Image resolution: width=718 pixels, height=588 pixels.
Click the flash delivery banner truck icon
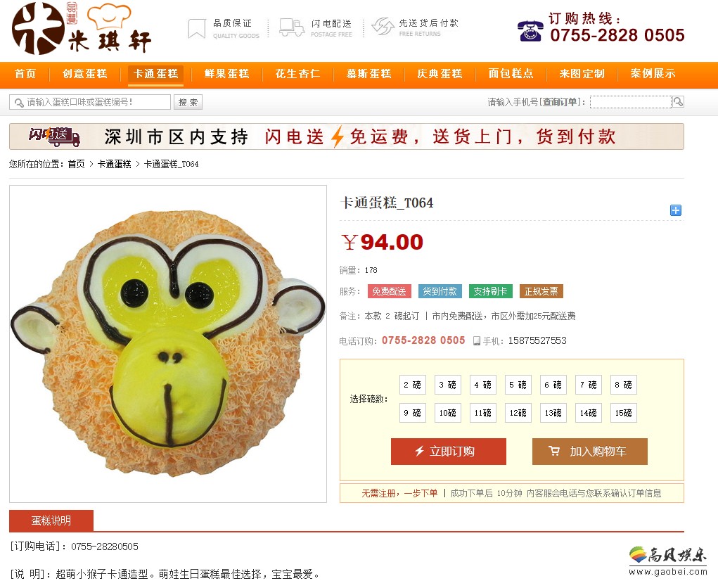55,136
